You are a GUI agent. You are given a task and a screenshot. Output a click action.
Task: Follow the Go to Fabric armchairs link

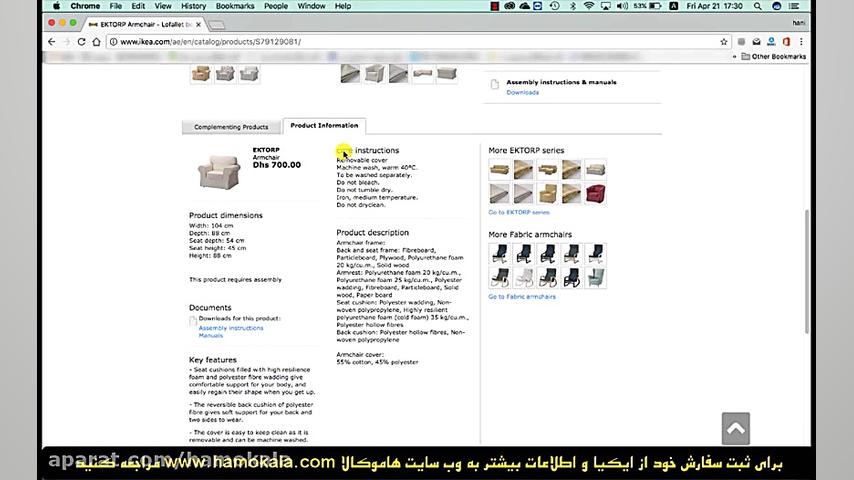tap(522, 297)
